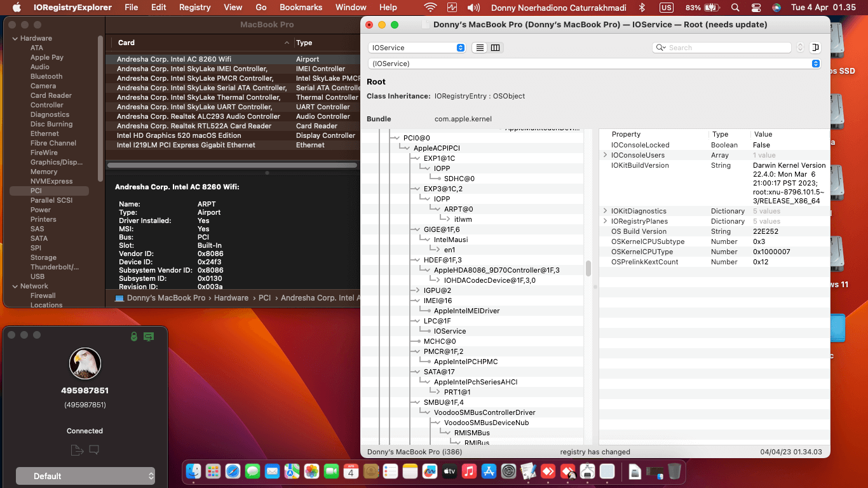Open Finder from the Dock
868x488 pixels.
tap(193, 471)
